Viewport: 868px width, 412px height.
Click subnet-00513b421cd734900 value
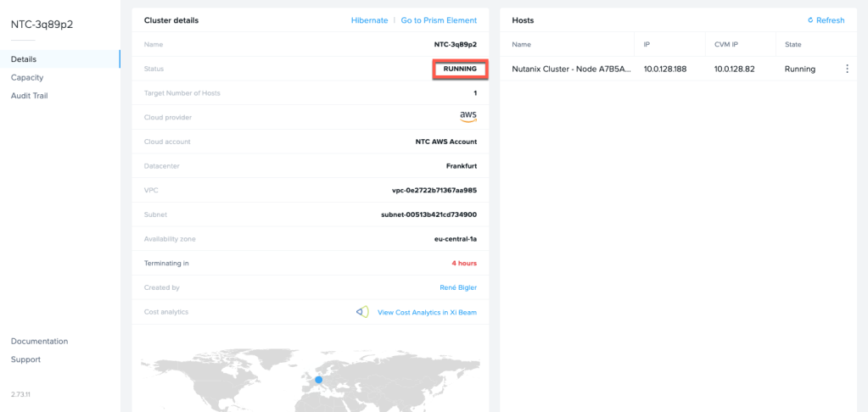point(428,214)
